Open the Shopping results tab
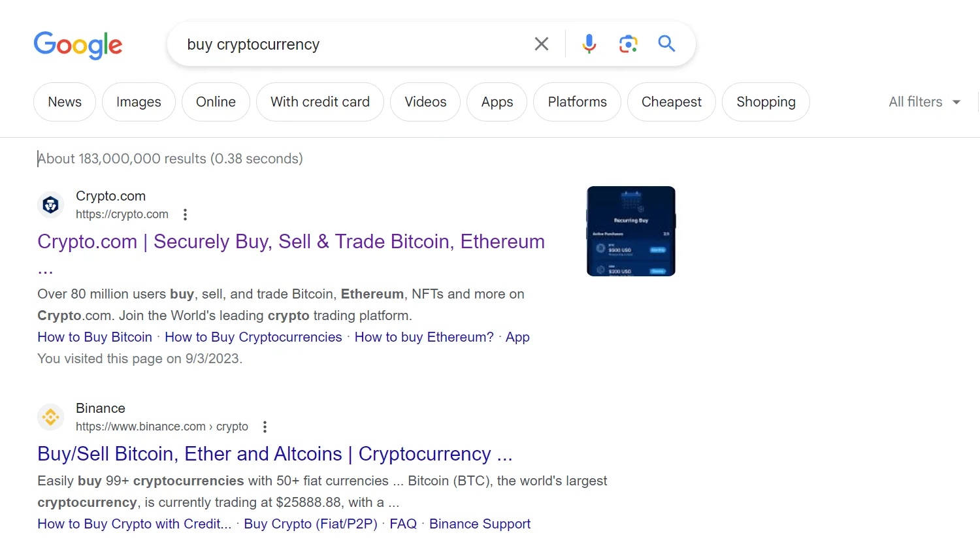The height and width of the screenshot is (550, 980). 766,102
